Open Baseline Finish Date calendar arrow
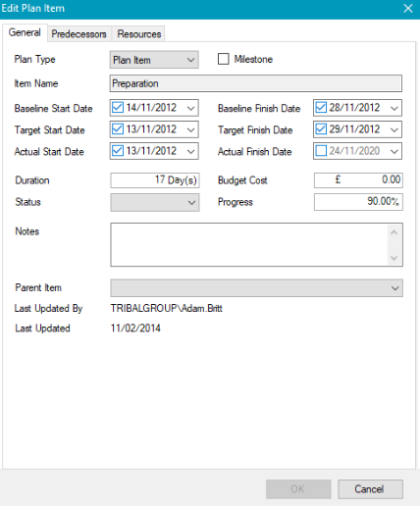Viewport: 420px width, 506px height. (x=394, y=108)
